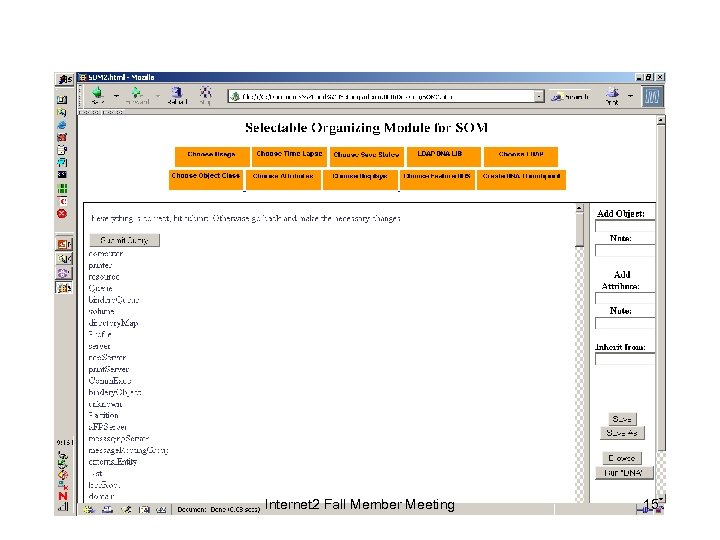This screenshot has width=720, height=540.
Task: Open the Forward history dropdown arrow
Action: point(158,96)
